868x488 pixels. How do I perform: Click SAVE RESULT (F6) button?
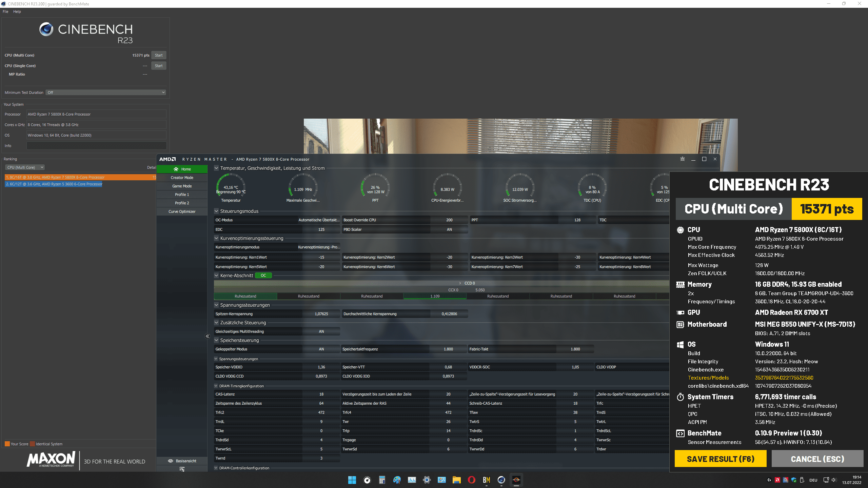coord(720,459)
